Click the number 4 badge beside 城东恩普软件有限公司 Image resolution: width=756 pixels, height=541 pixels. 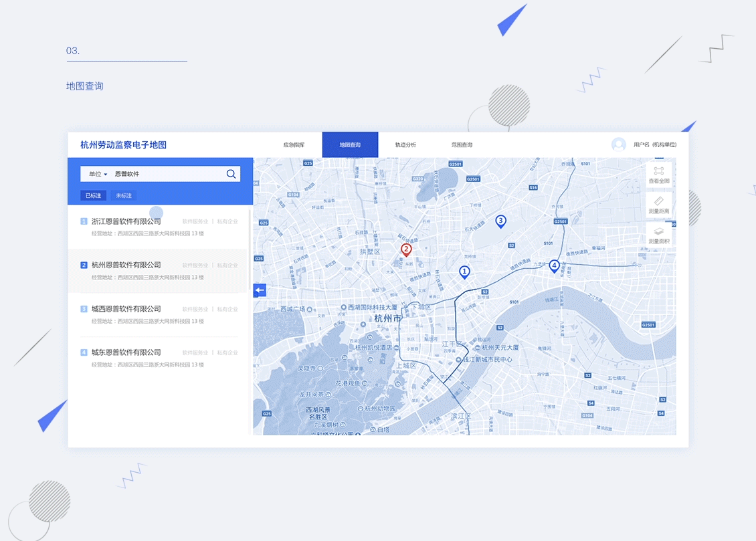[84, 352]
